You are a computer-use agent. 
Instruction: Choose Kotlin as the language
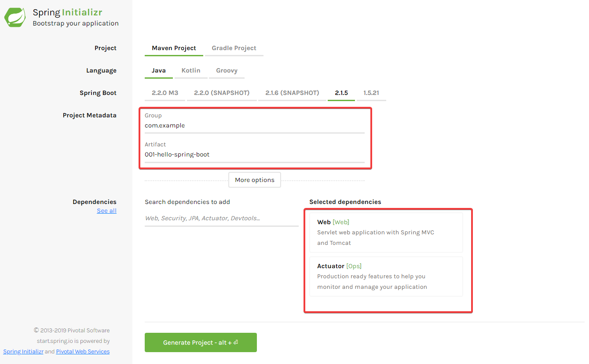(191, 71)
